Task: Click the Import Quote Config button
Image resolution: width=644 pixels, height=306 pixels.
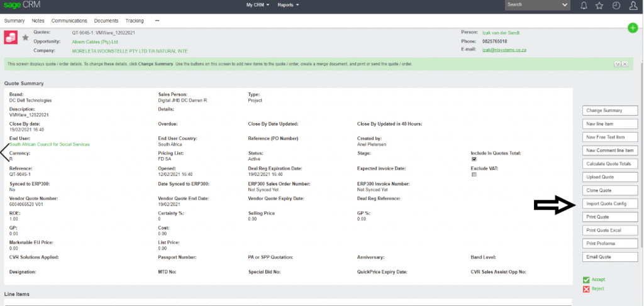Action: point(610,204)
